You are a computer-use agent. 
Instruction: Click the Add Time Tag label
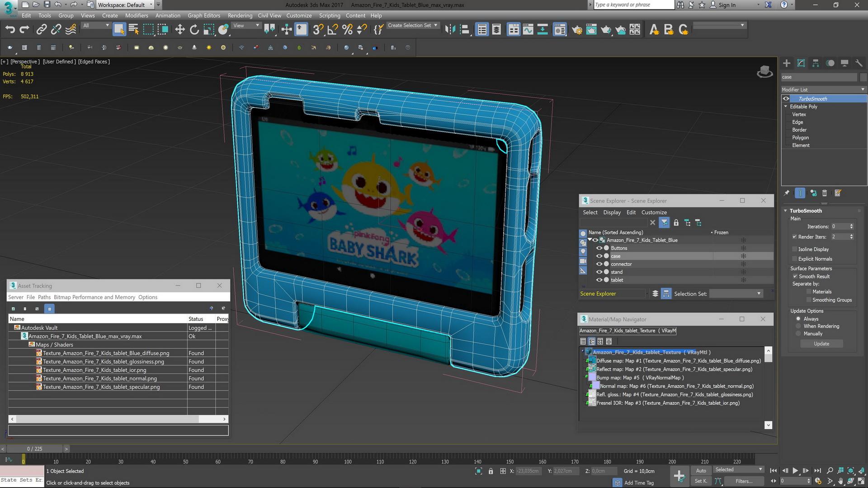click(639, 483)
